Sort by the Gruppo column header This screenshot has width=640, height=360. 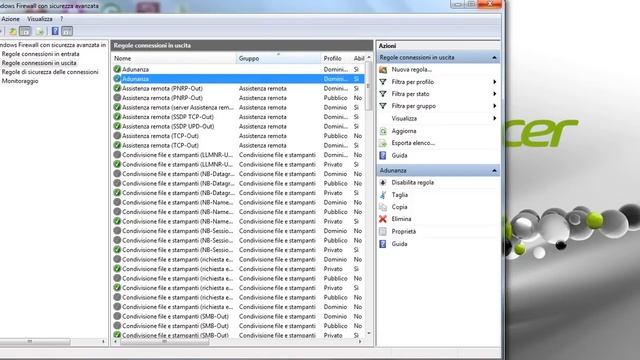tap(278, 58)
